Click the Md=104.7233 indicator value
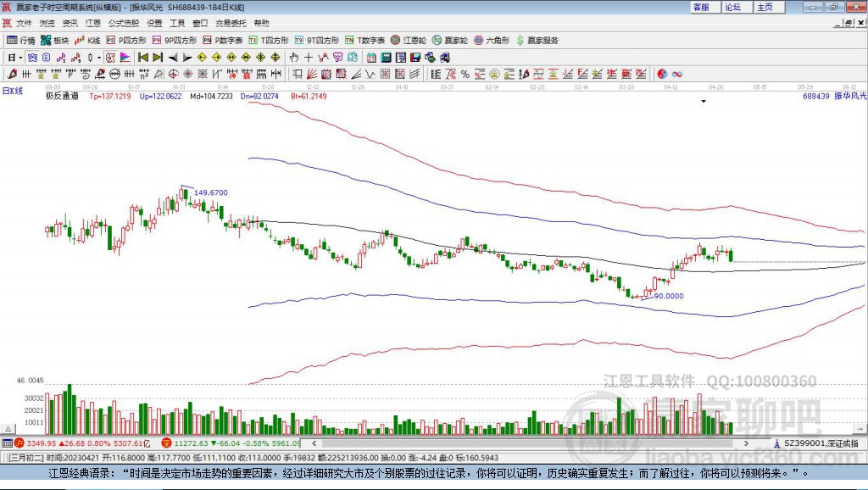Image resolution: width=868 pixels, height=490 pixels. pyautogui.click(x=211, y=96)
